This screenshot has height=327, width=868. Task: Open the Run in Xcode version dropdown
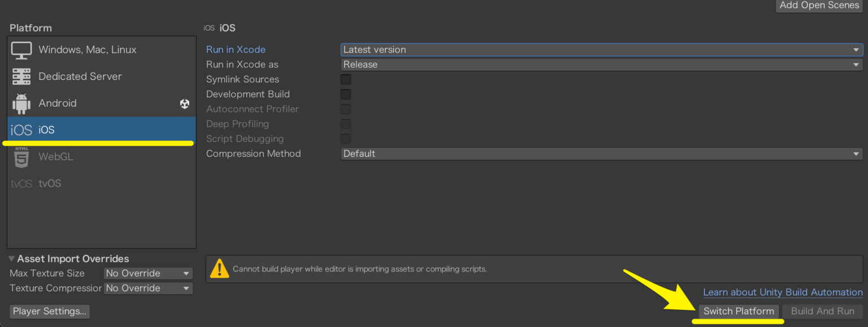pyautogui.click(x=601, y=50)
